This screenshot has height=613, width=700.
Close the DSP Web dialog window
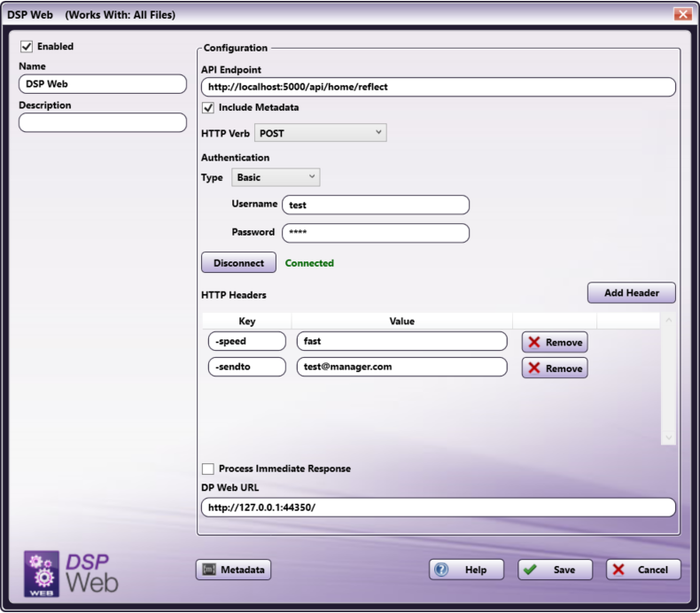pyautogui.click(x=682, y=14)
